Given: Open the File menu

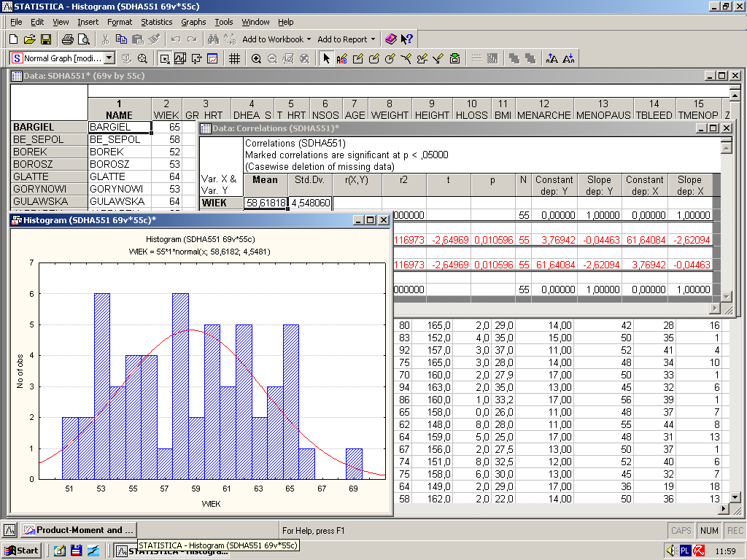Looking at the screenshot, I should coord(16,22).
